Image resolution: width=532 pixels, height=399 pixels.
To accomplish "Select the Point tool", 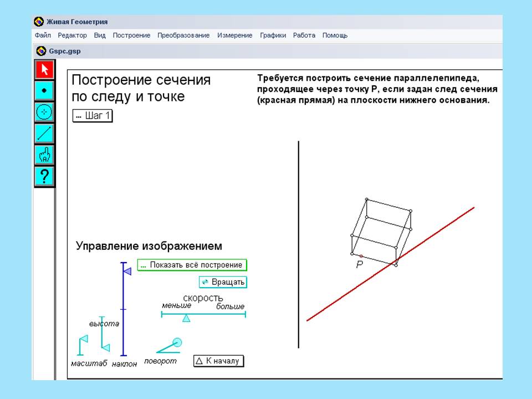I will point(44,90).
